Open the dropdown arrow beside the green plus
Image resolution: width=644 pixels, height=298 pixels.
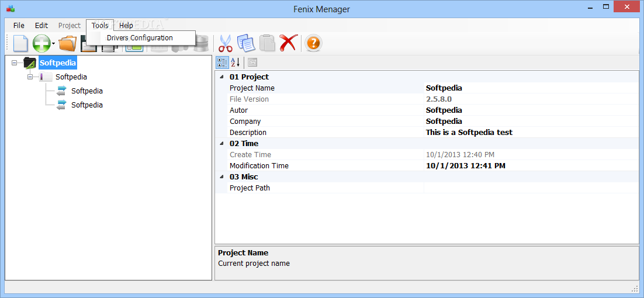[53, 43]
